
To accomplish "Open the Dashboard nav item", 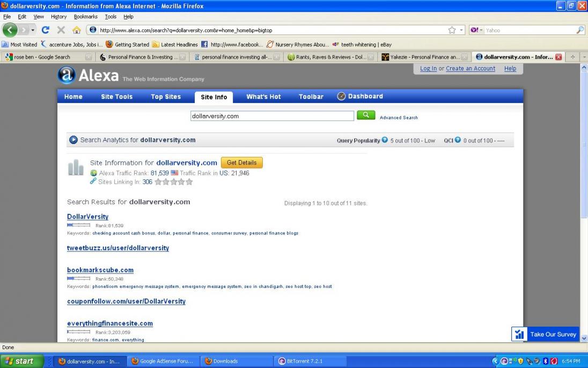I will click(360, 96).
